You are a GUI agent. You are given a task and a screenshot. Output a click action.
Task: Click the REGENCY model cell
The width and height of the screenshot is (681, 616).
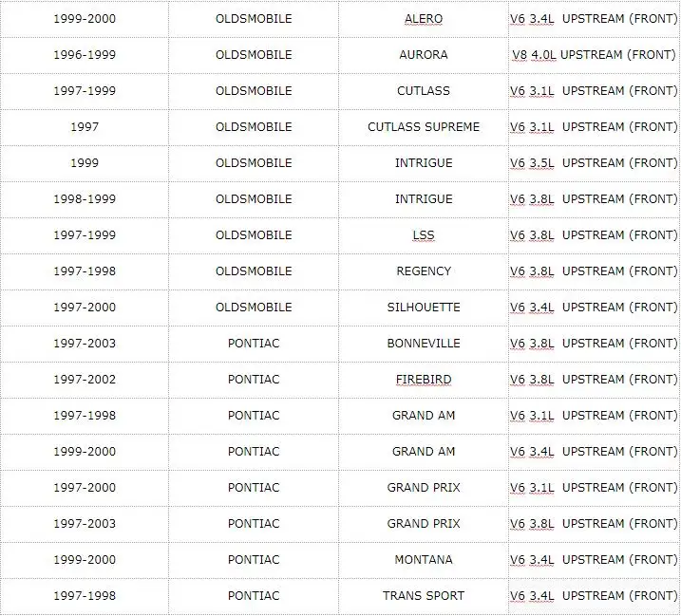(x=424, y=271)
